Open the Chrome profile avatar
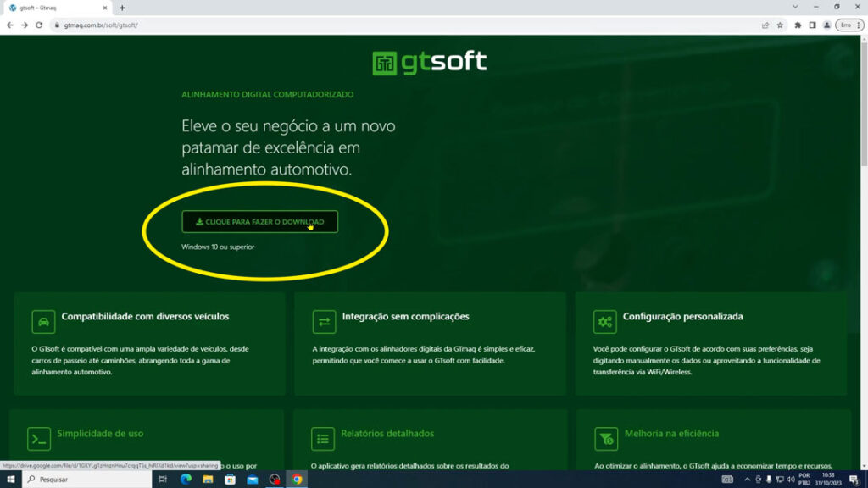 (826, 25)
